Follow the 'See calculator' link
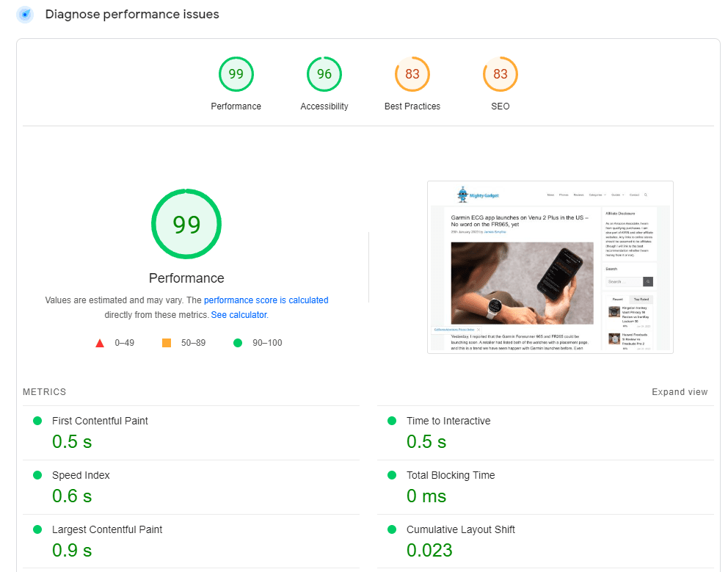The height and width of the screenshot is (572, 728). click(239, 315)
